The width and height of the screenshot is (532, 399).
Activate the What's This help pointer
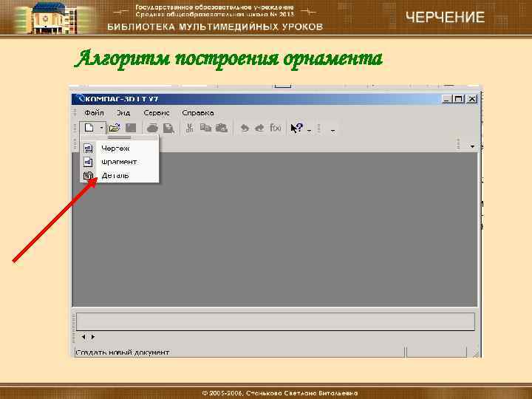coord(296,128)
